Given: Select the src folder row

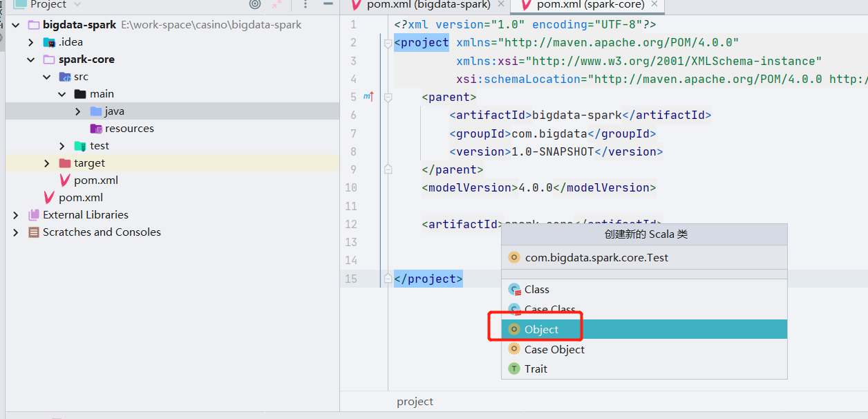Looking at the screenshot, I should click(x=172, y=77).
